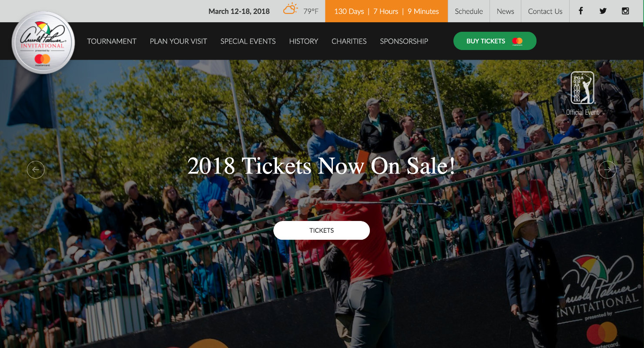Click the white Tickets button
The height and width of the screenshot is (348, 644).
[x=322, y=231]
